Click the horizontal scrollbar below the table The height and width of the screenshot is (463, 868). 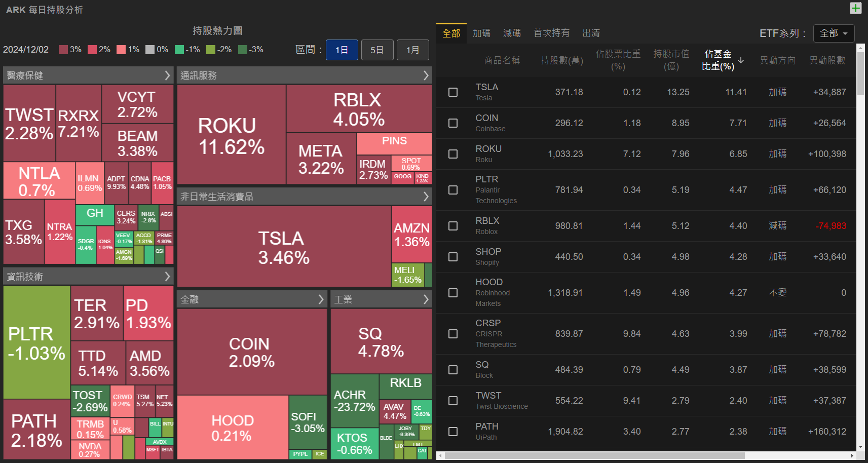tap(594, 456)
